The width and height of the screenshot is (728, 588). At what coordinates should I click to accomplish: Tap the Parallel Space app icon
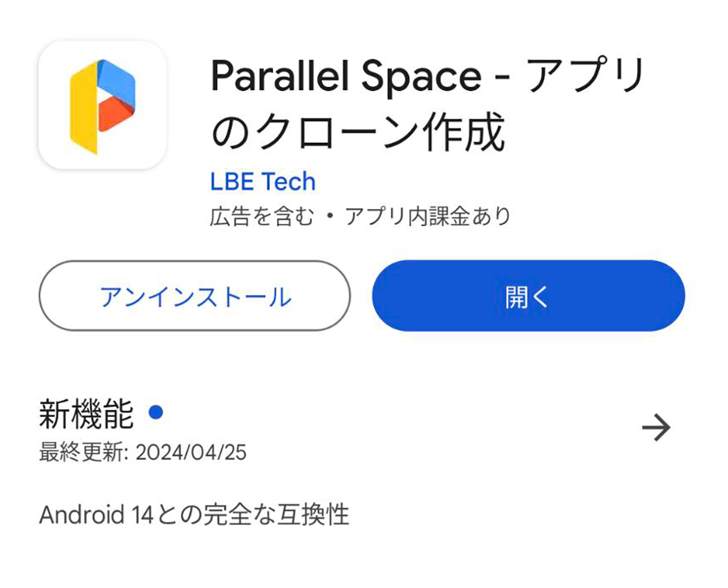pyautogui.click(x=102, y=105)
